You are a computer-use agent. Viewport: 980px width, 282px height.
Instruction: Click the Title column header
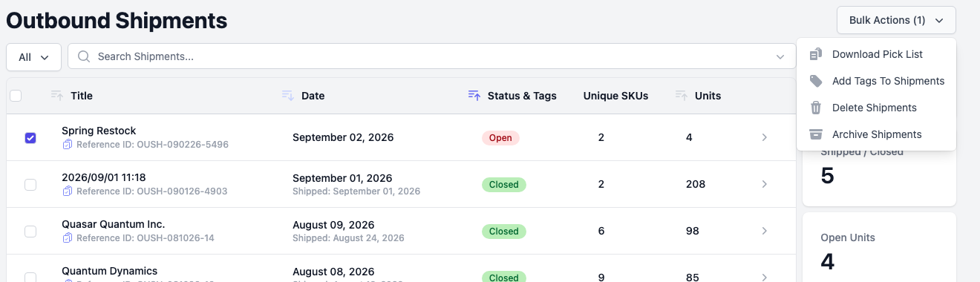click(x=82, y=96)
